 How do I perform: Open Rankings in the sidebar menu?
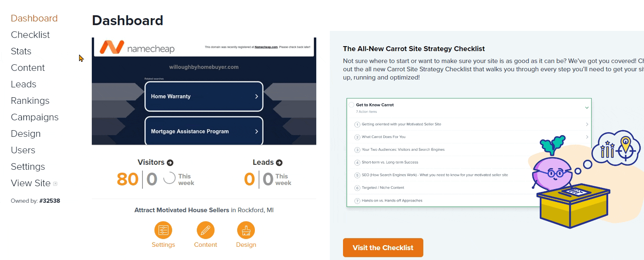30,101
